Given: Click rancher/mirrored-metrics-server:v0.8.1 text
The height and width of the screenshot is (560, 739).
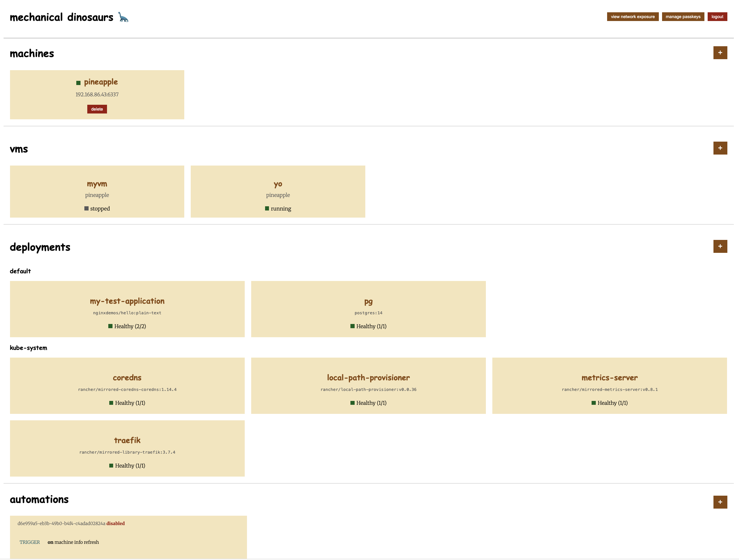Looking at the screenshot, I should coord(609,390).
